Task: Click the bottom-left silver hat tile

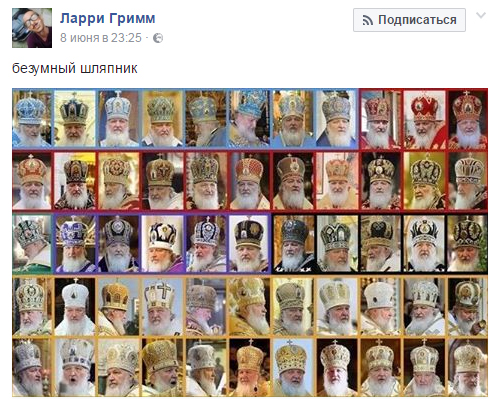Action: 32,367
